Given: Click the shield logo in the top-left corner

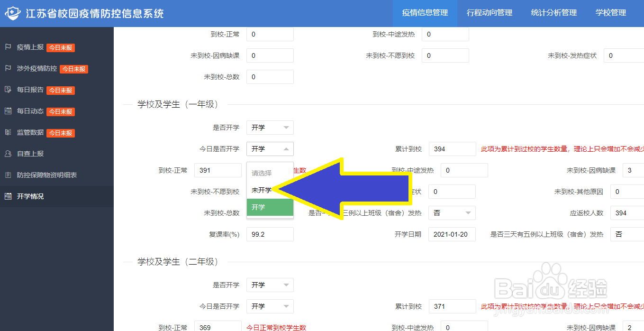Looking at the screenshot, I should 13,13.
